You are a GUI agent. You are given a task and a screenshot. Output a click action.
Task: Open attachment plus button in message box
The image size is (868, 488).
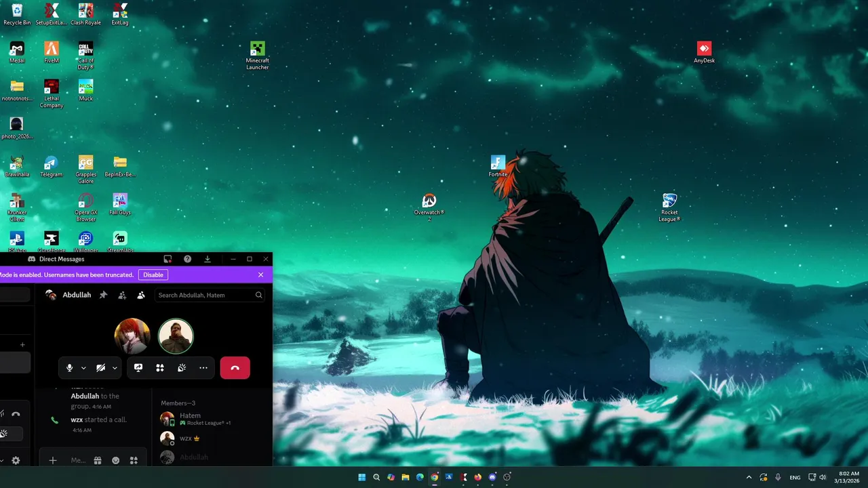[53, 460]
